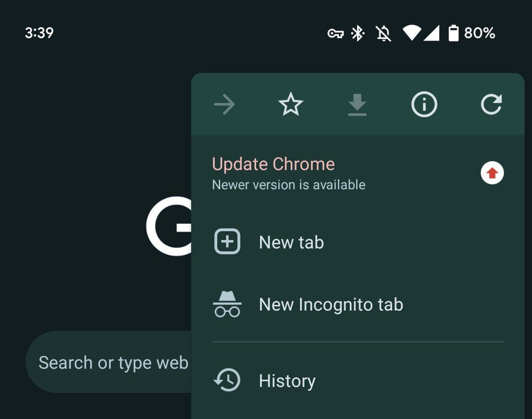
Task: Tap the New tab plus icon
Action: (227, 242)
